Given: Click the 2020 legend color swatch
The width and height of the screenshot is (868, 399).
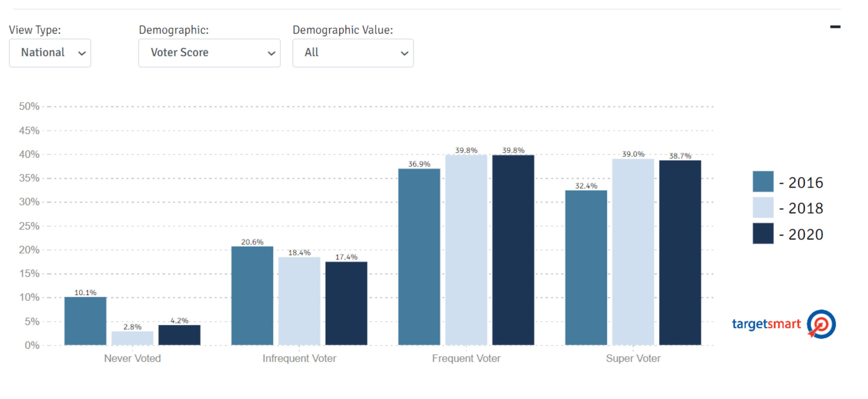Looking at the screenshot, I should pyautogui.click(x=763, y=233).
